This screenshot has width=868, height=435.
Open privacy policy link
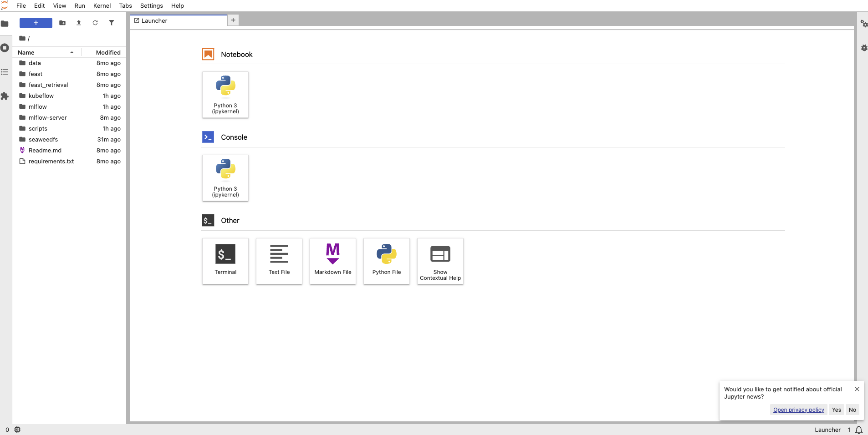coord(799,410)
